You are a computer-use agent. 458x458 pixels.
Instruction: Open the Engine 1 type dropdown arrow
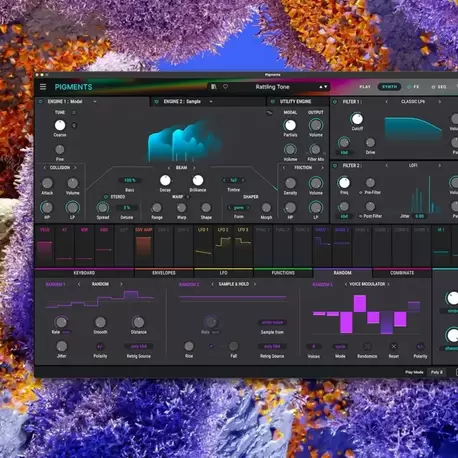pos(95,101)
